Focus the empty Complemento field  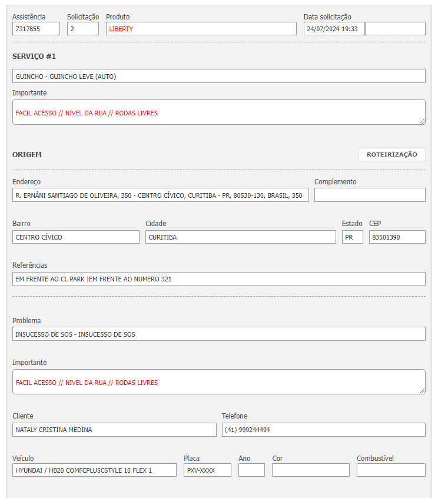click(x=369, y=195)
